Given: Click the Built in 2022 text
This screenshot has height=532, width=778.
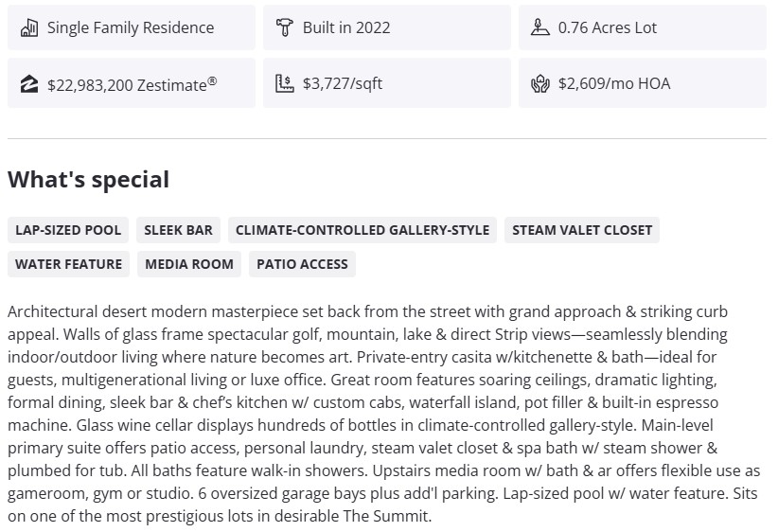Looking at the screenshot, I should tap(346, 27).
